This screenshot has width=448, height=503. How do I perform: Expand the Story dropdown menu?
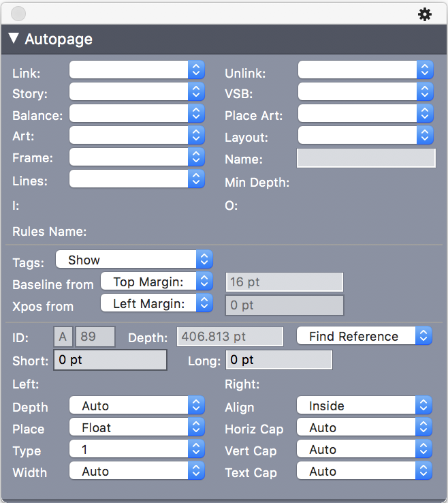pyautogui.click(x=137, y=91)
